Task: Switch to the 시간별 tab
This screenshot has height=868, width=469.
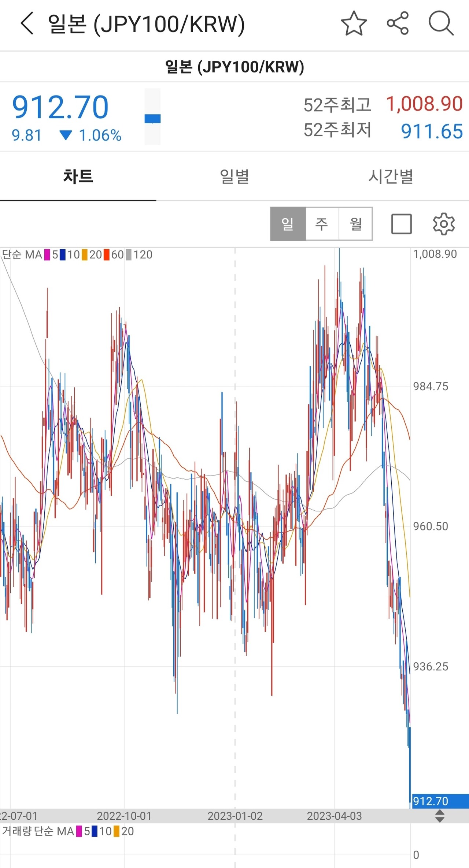Action: coord(391,176)
